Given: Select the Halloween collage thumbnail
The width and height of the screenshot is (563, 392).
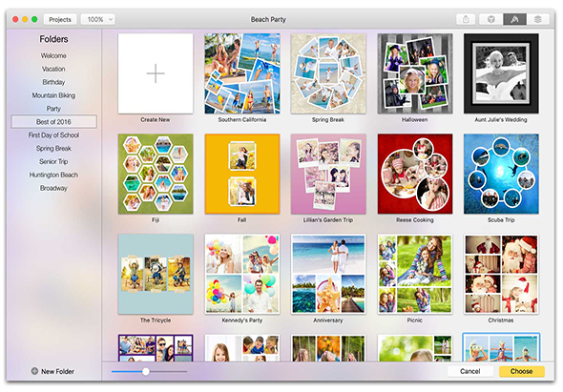Looking at the screenshot, I should point(415,73).
